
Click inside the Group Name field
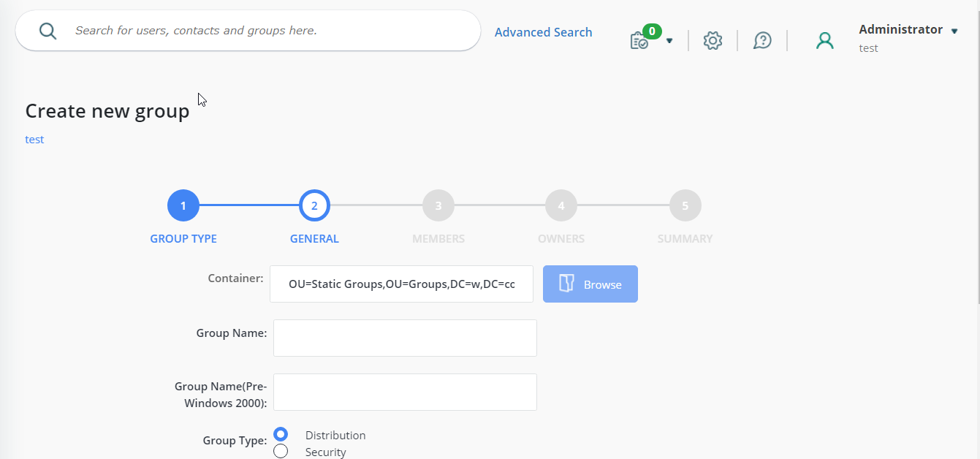click(x=404, y=338)
